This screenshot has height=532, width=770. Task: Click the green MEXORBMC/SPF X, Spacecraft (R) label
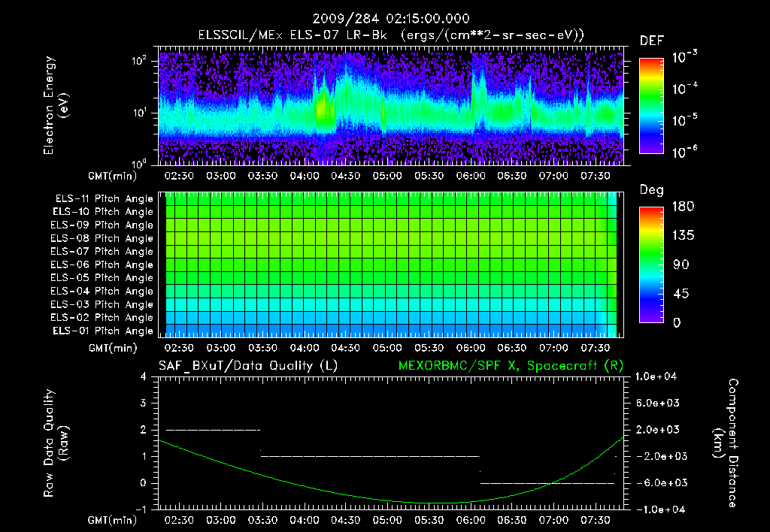pos(511,366)
